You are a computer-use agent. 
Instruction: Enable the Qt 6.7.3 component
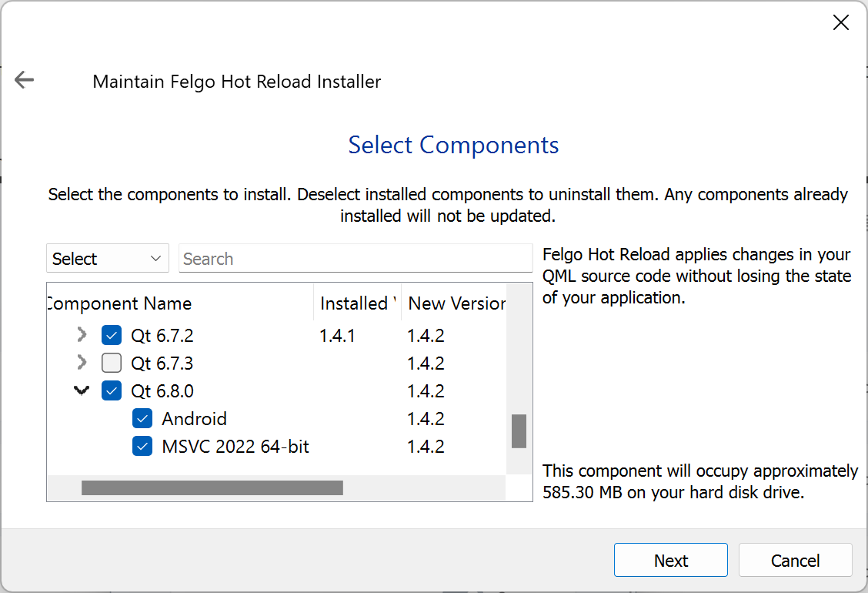pos(112,363)
